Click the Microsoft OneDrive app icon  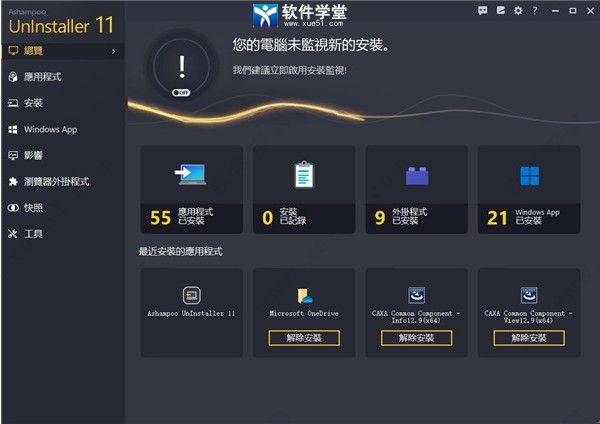pyautogui.click(x=305, y=296)
